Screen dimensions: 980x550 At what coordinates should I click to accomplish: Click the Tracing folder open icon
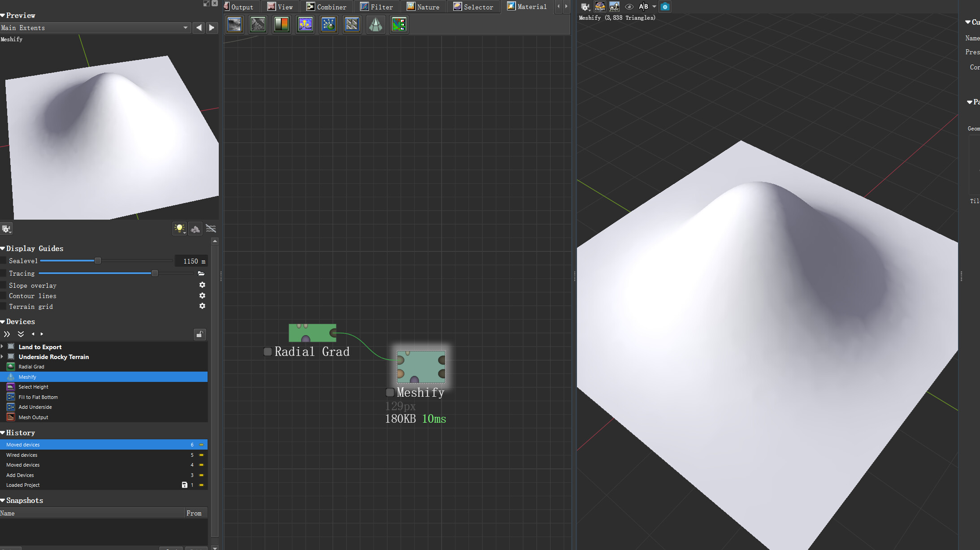coord(201,273)
